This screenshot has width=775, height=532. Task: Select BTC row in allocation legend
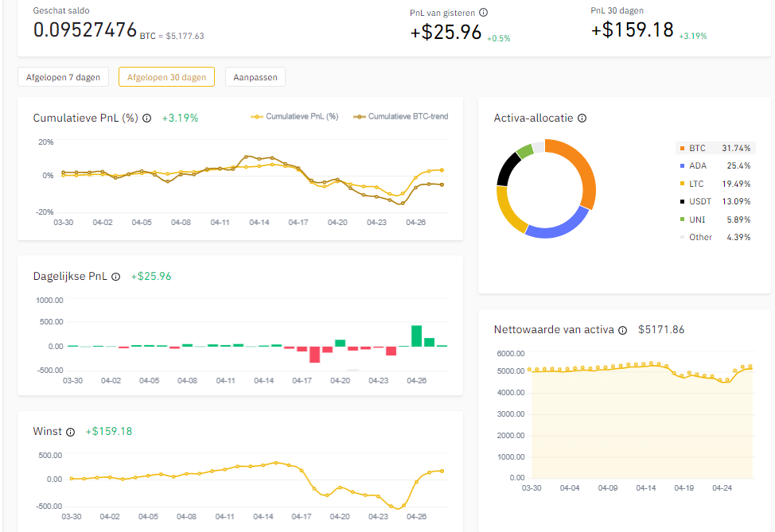715,148
